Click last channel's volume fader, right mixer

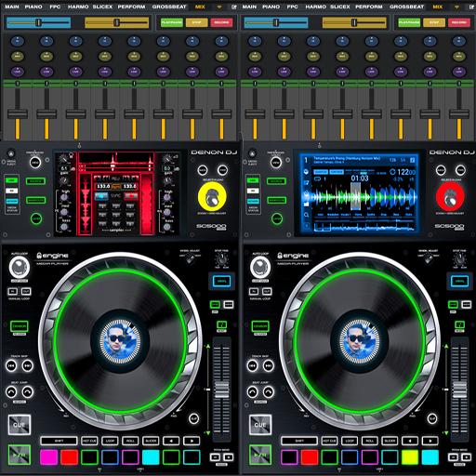coord(459,113)
